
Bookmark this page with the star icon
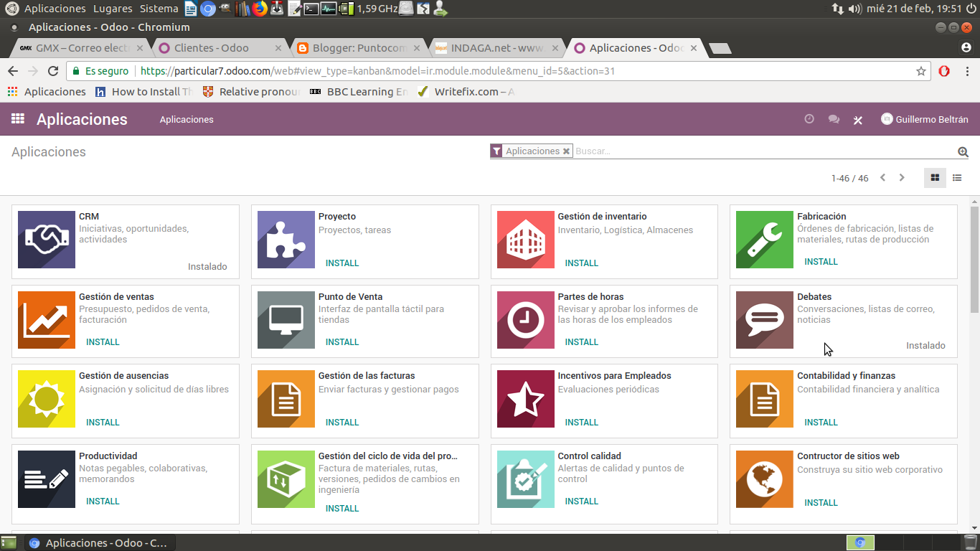pos(921,71)
